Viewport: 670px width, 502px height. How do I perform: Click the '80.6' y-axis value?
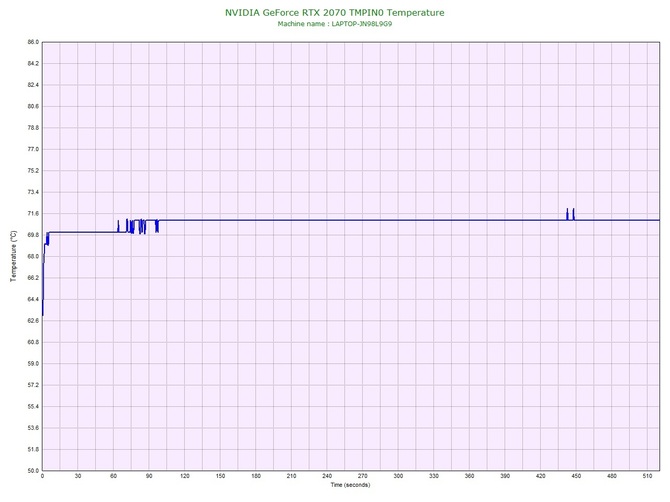pyautogui.click(x=33, y=106)
